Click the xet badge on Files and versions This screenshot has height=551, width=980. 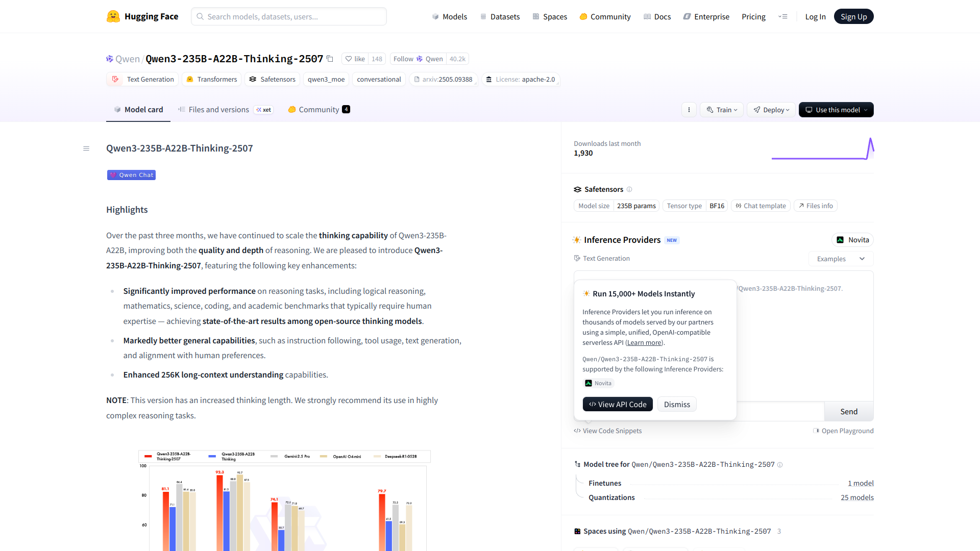pos(263,110)
